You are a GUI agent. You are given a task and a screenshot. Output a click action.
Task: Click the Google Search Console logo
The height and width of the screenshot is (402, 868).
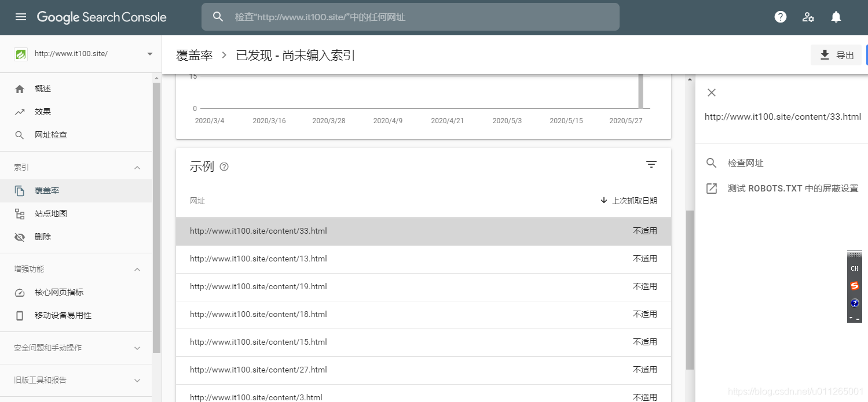[x=102, y=17]
